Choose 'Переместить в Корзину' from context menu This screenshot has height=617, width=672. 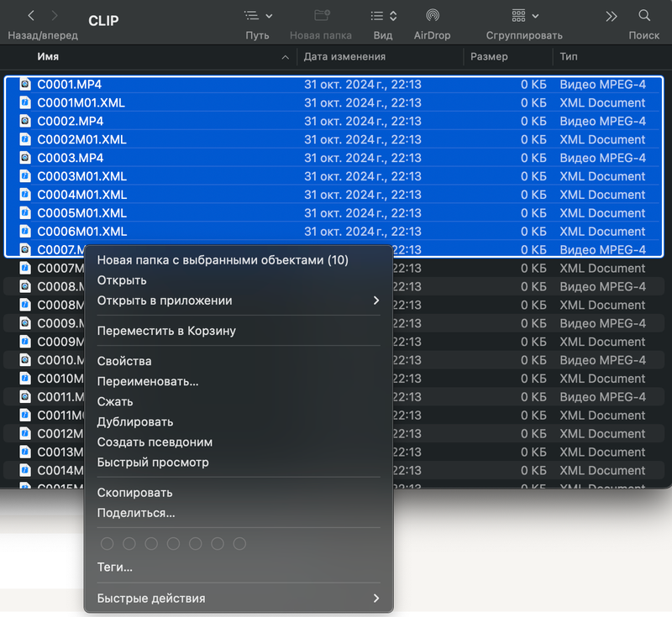166,331
